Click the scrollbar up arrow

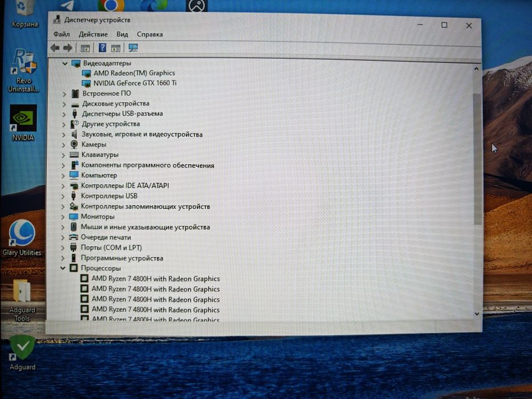pos(476,69)
